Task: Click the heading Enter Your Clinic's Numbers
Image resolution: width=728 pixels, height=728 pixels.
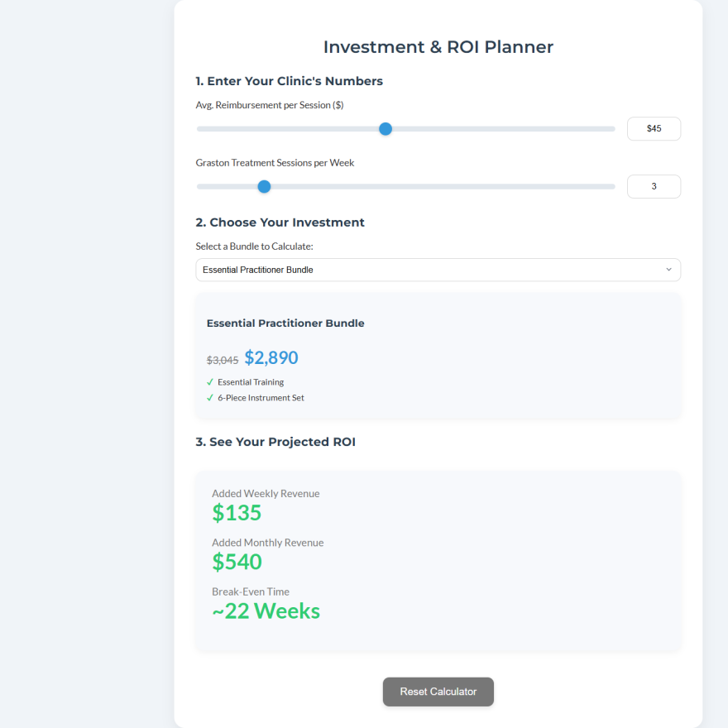Action: coord(288,81)
